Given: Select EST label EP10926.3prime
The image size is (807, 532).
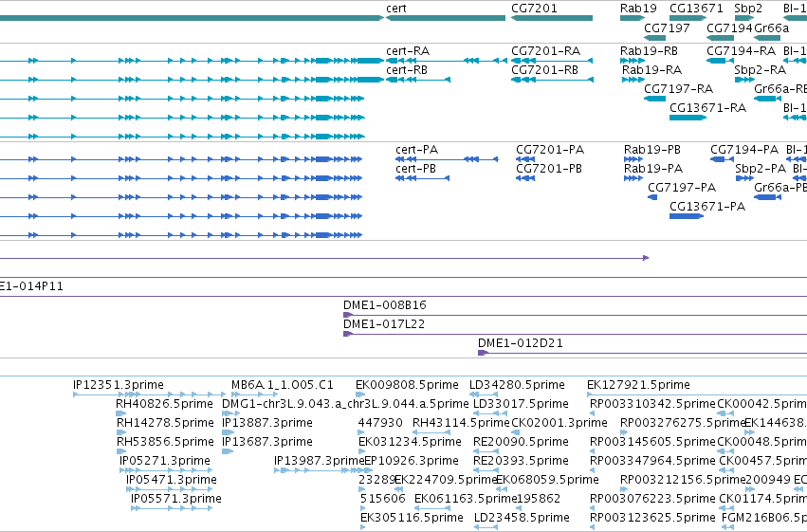Looking at the screenshot, I should 412,461.
